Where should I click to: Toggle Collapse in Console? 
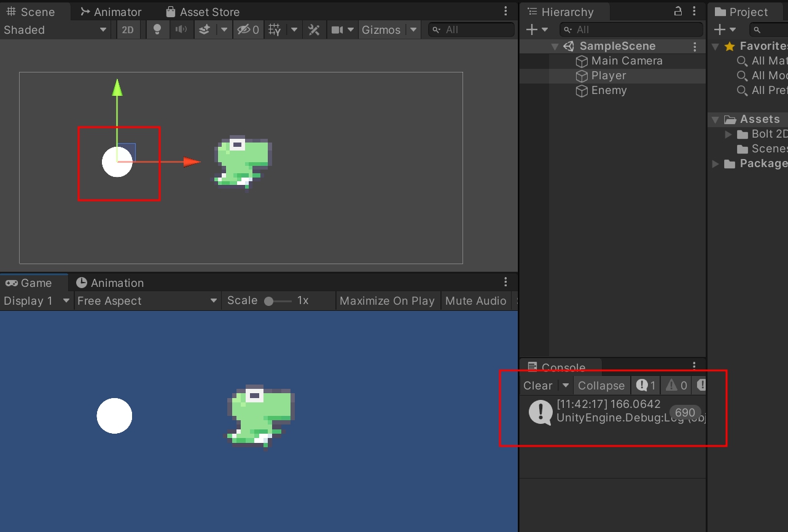click(601, 385)
